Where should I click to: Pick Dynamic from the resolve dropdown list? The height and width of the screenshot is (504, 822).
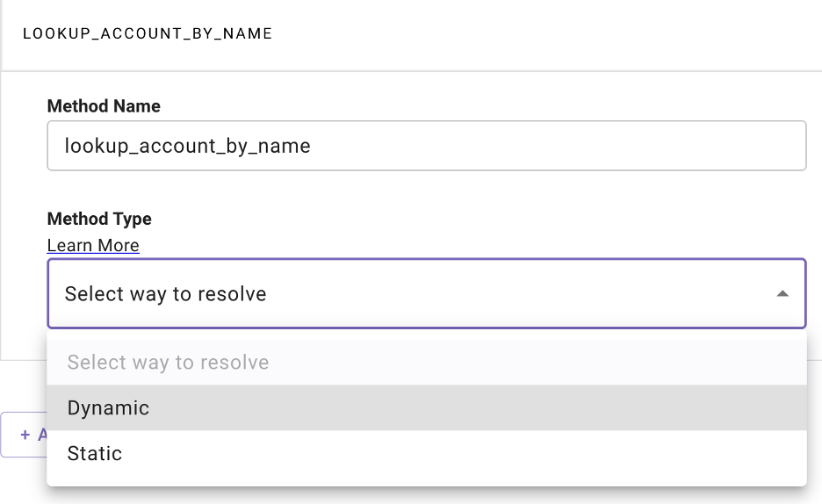pos(426,407)
